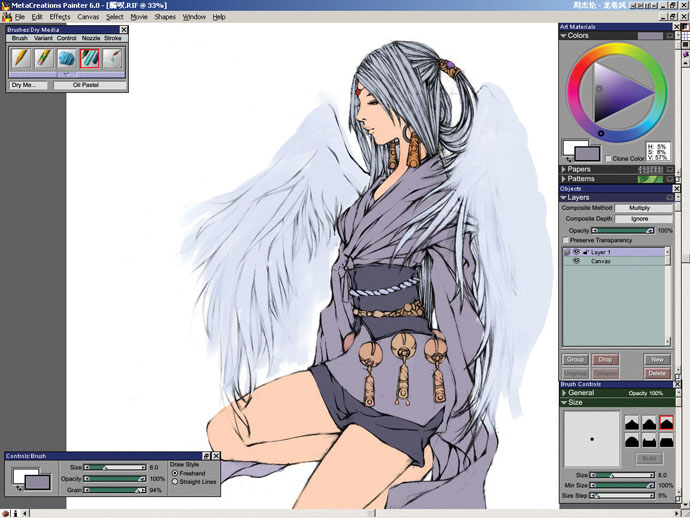Open the File menu
This screenshot has height=518, width=690.
tap(20, 17)
